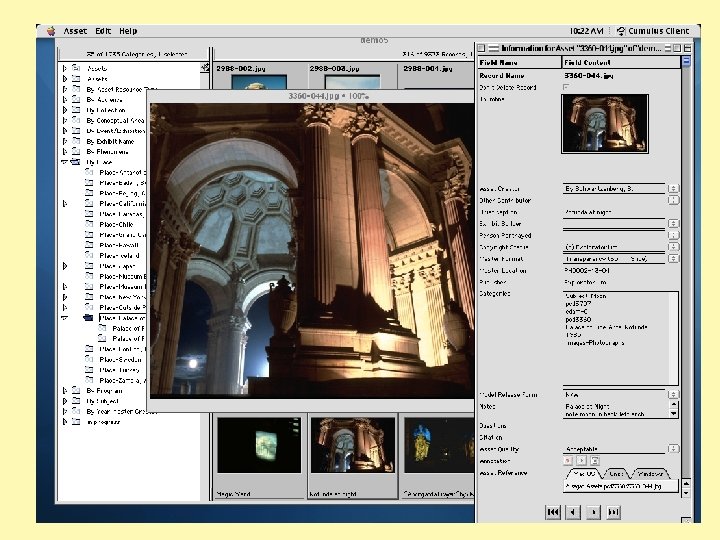Go to the previous record
This screenshot has height=540, width=720.
tap(572, 511)
